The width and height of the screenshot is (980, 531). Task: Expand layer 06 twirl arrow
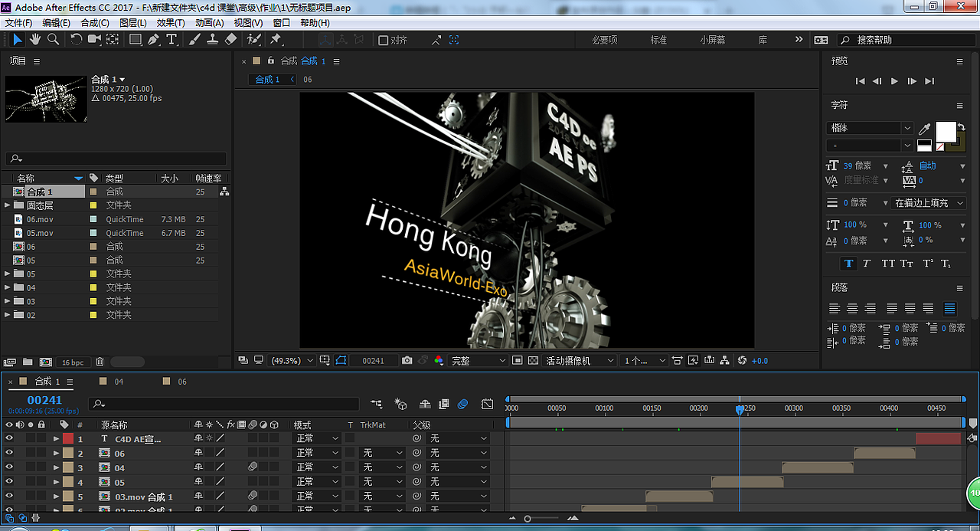pos(56,453)
